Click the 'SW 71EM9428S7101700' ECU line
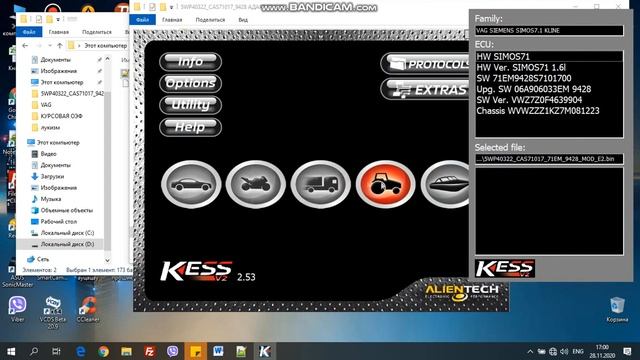 524,78
